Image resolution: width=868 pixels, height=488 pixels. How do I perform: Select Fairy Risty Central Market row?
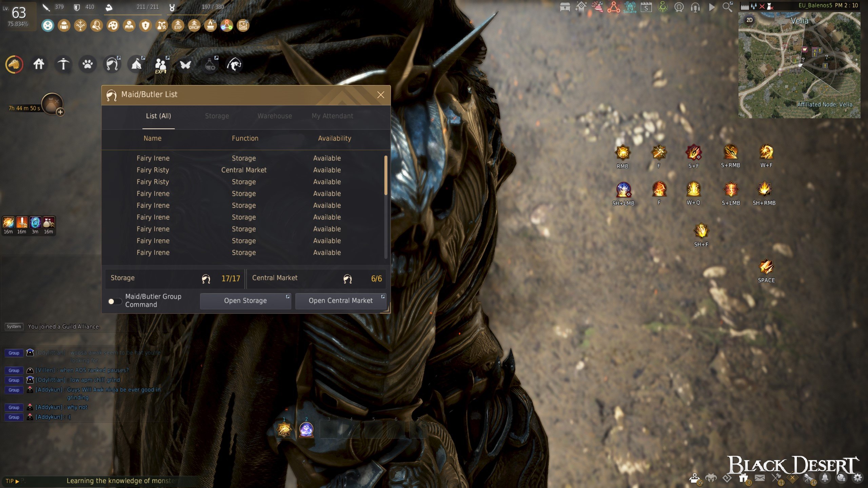coord(244,170)
